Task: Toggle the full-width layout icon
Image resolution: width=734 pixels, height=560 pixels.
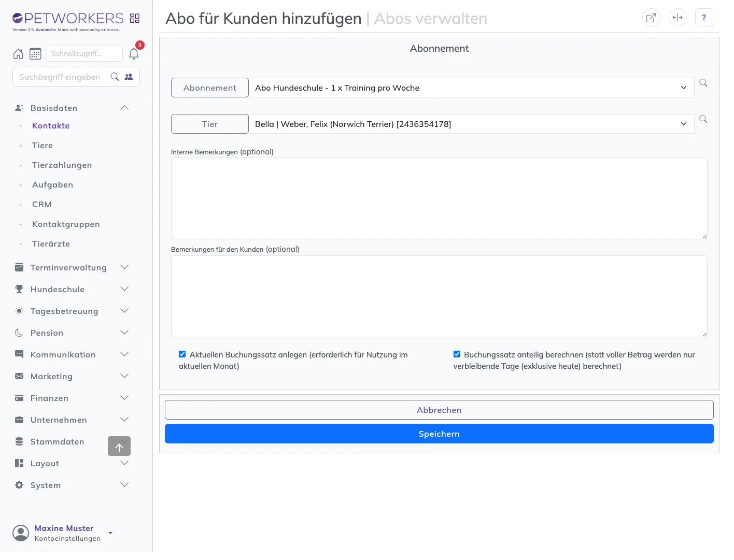Action: (677, 18)
